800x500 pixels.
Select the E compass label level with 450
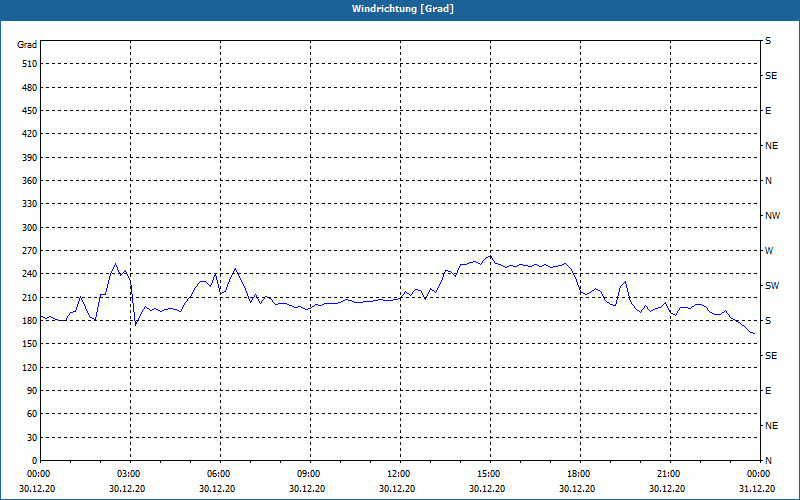click(768, 111)
